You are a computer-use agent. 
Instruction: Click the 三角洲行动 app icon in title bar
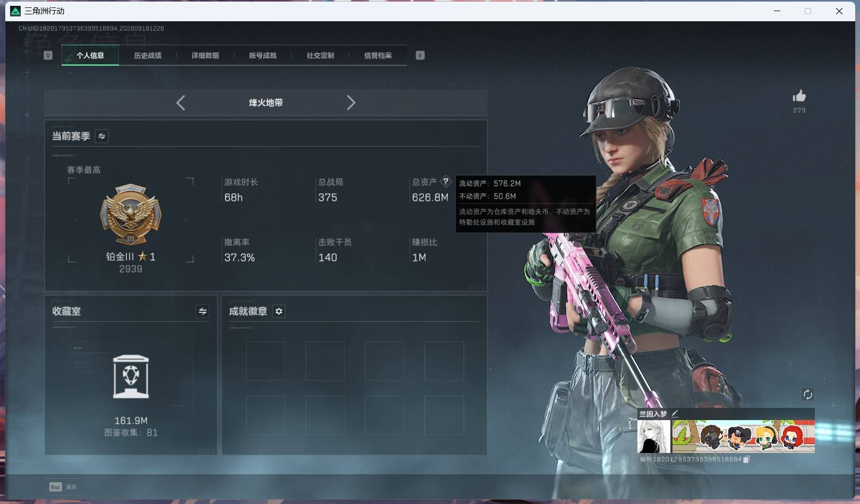pyautogui.click(x=15, y=11)
